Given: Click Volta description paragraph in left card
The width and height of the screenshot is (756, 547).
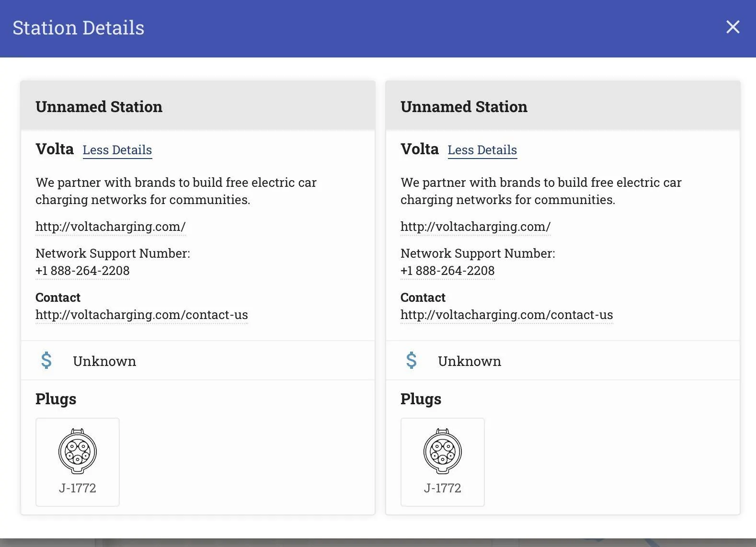Looking at the screenshot, I should [x=176, y=191].
